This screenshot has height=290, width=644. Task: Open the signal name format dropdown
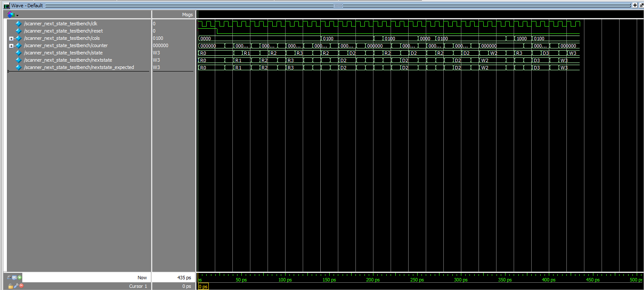point(12,15)
